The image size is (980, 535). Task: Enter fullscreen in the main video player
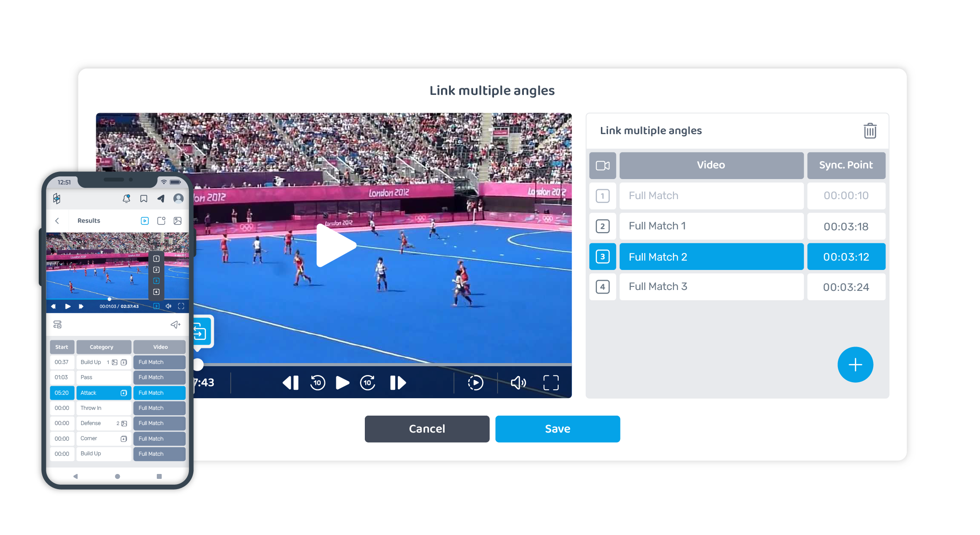(551, 383)
